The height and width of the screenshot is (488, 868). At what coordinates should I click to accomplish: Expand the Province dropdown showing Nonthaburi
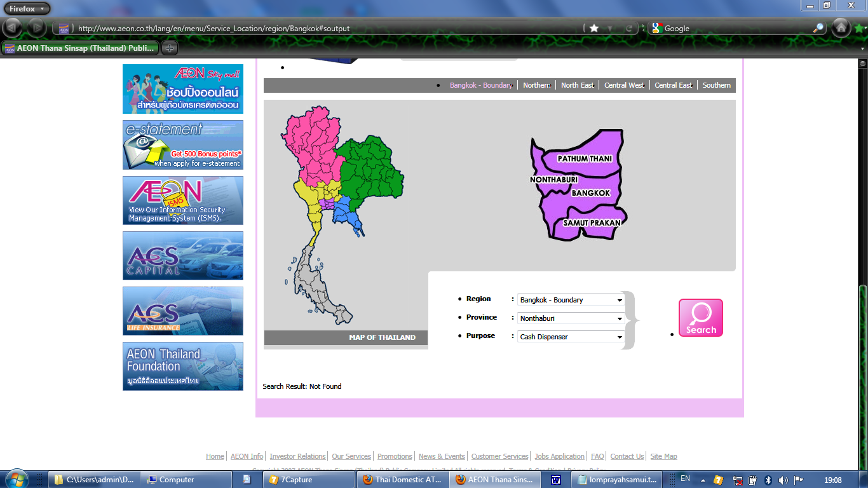coord(571,318)
